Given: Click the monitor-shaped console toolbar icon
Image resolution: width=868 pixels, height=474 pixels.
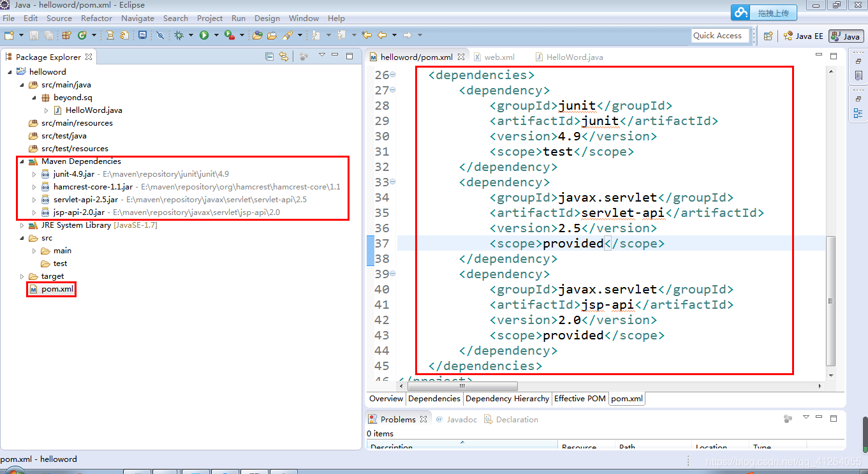Looking at the screenshot, I should (142, 35).
